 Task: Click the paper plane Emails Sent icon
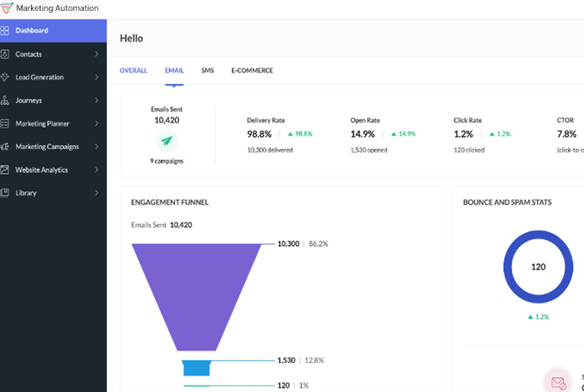tap(167, 141)
